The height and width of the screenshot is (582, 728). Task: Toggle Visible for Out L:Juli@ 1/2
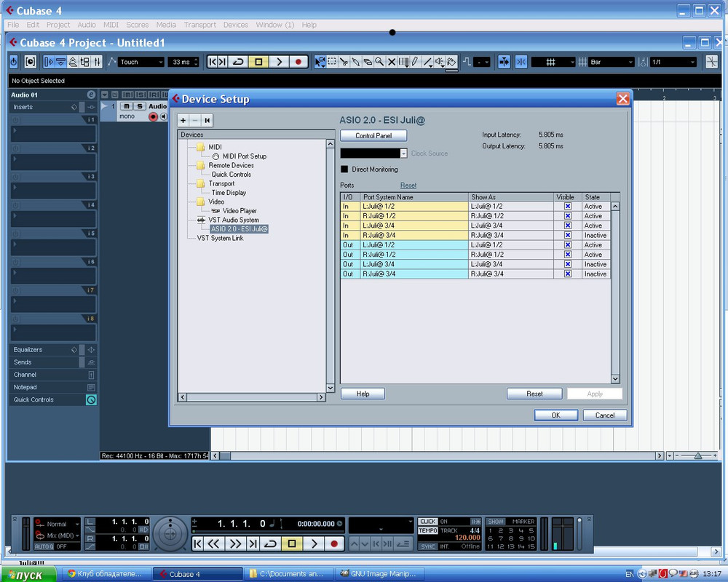tap(567, 245)
